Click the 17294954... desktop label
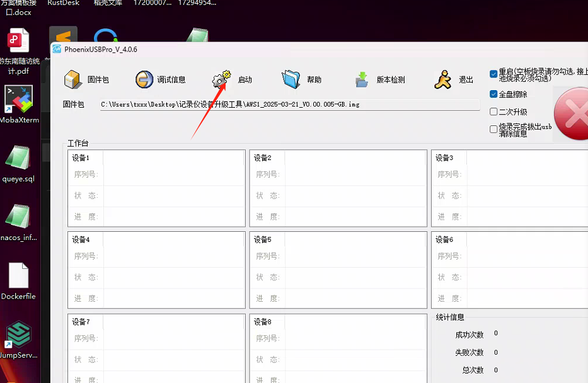This screenshot has width=588, height=383. point(197,3)
